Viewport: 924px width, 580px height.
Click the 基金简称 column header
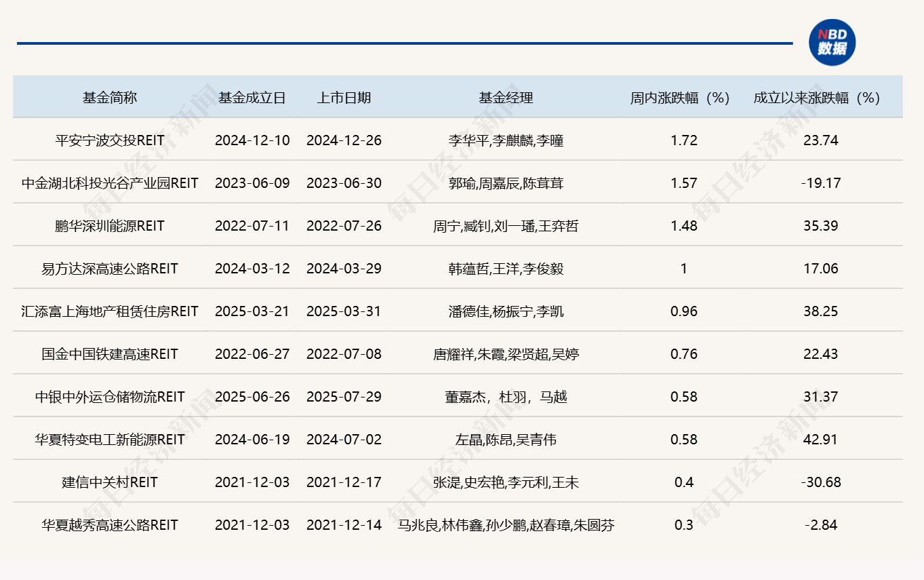coord(110,98)
